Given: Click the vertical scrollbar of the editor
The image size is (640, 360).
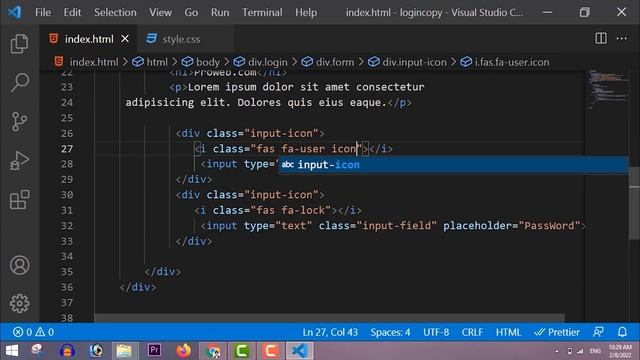Looking at the screenshot, I should [x=634, y=203].
